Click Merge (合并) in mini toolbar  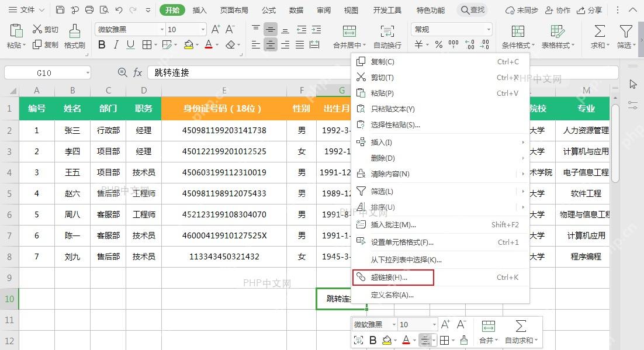point(489,332)
